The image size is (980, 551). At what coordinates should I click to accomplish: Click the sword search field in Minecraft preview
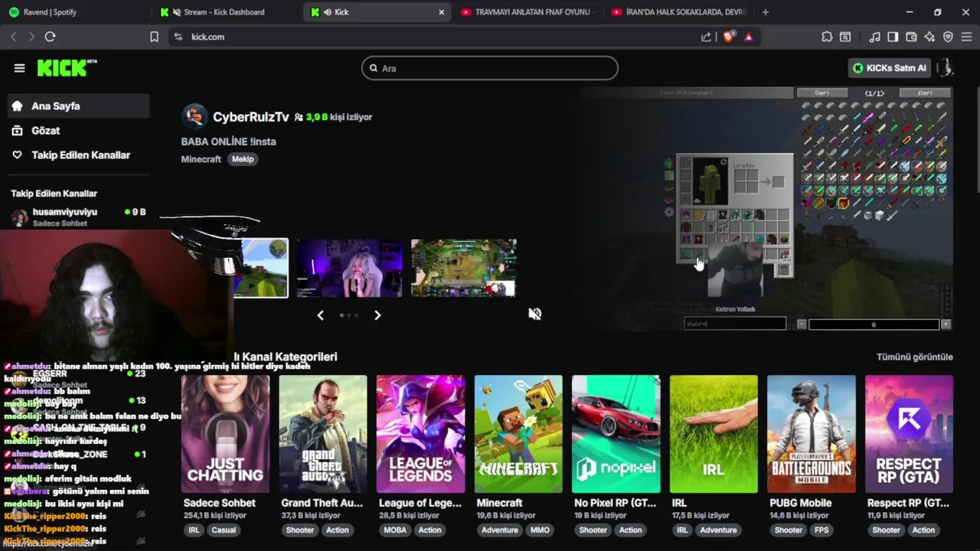[735, 324]
